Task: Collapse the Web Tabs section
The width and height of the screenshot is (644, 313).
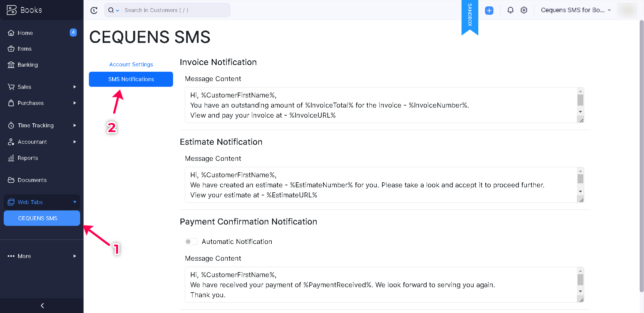Action: point(75,202)
